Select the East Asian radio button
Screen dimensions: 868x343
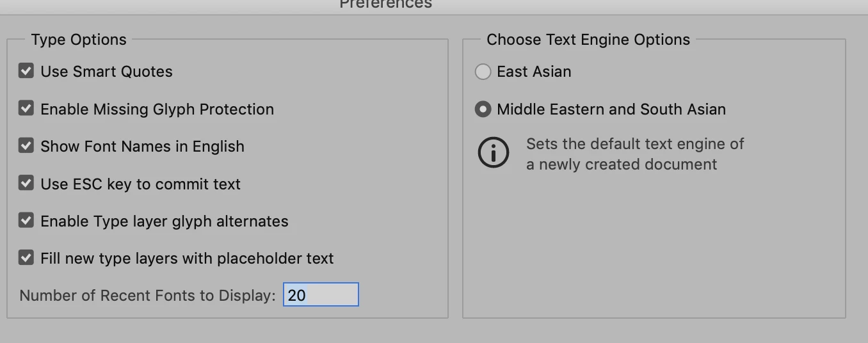pyautogui.click(x=483, y=72)
